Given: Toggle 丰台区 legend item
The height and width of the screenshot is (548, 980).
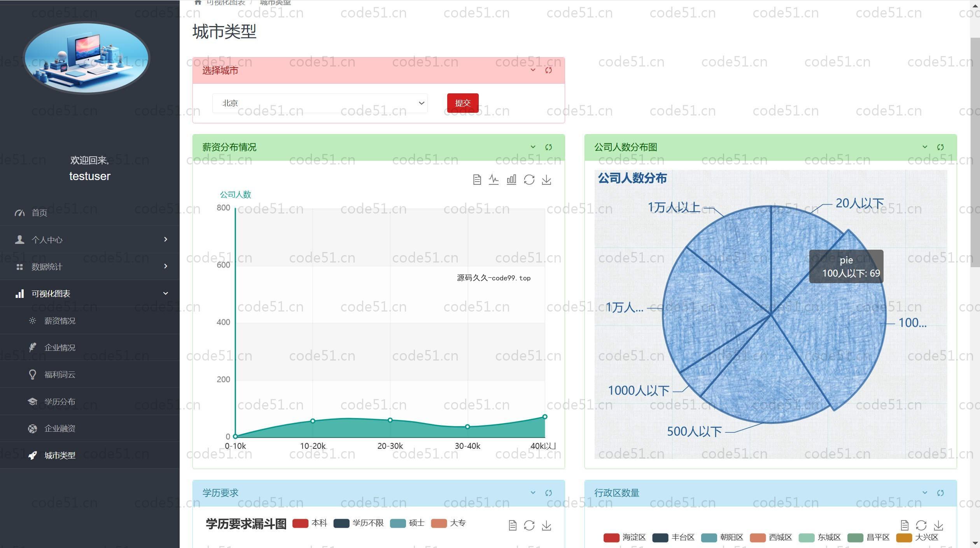Looking at the screenshot, I should pos(673,537).
